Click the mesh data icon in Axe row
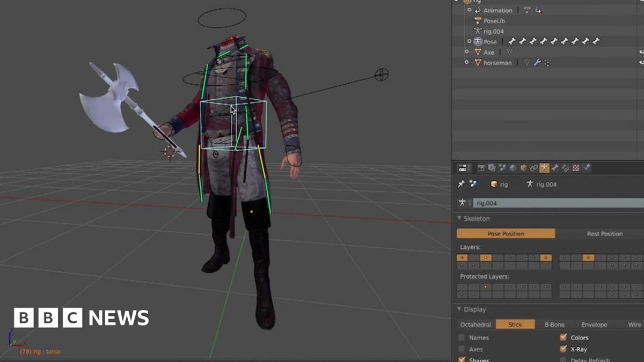This screenshot has width=644, height=362. [509, 52]
